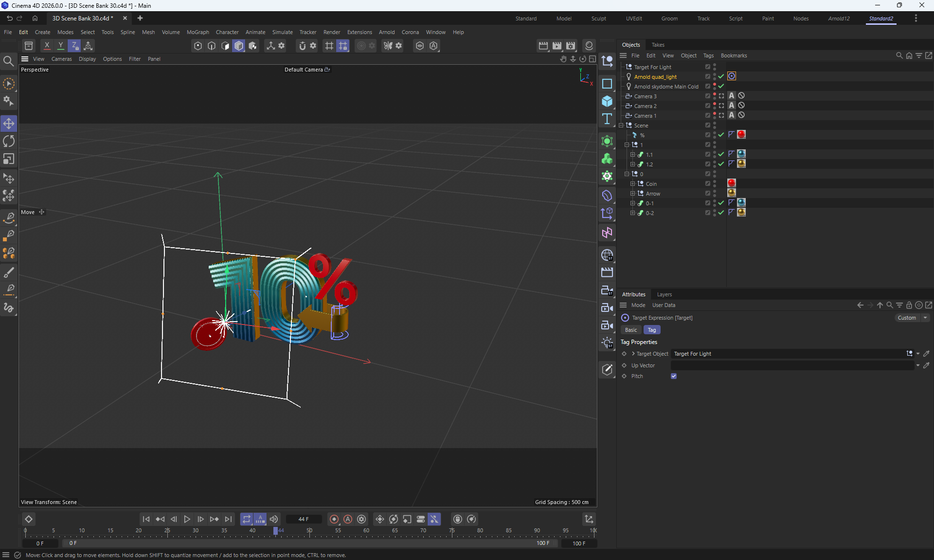Viewport: 934px width, 560px height.
Task: Click the current frame field 44 F
Action: coord(304,519)
